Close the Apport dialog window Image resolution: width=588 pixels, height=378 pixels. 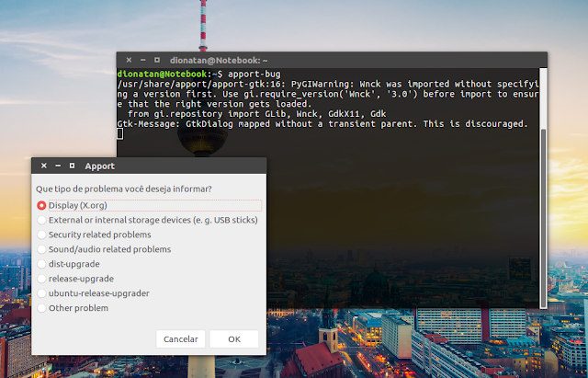click(x=44, y=166)
